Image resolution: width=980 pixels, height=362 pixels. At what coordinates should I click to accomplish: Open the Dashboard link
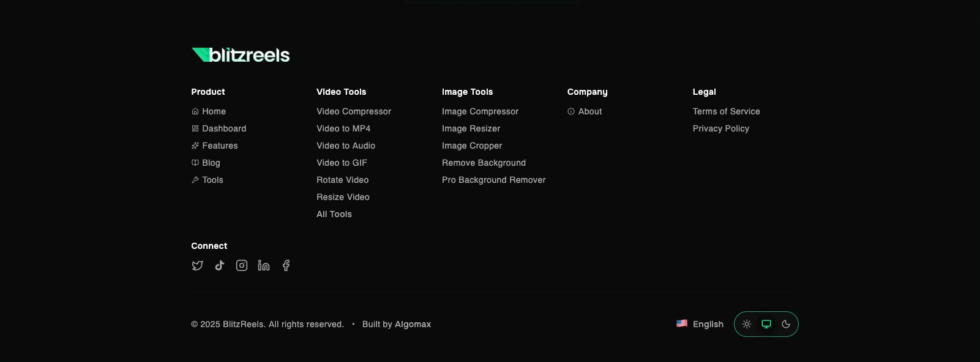pos(224,128)
